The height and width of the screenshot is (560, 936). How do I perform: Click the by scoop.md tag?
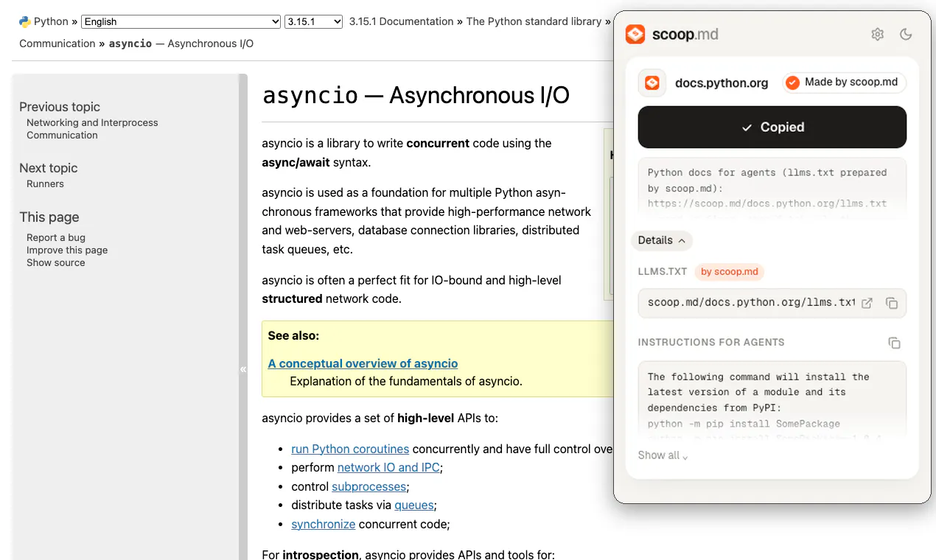730,271
